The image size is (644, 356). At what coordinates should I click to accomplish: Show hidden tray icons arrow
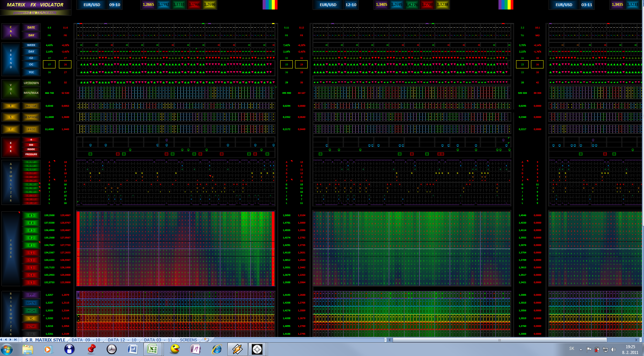coord(581,349)
